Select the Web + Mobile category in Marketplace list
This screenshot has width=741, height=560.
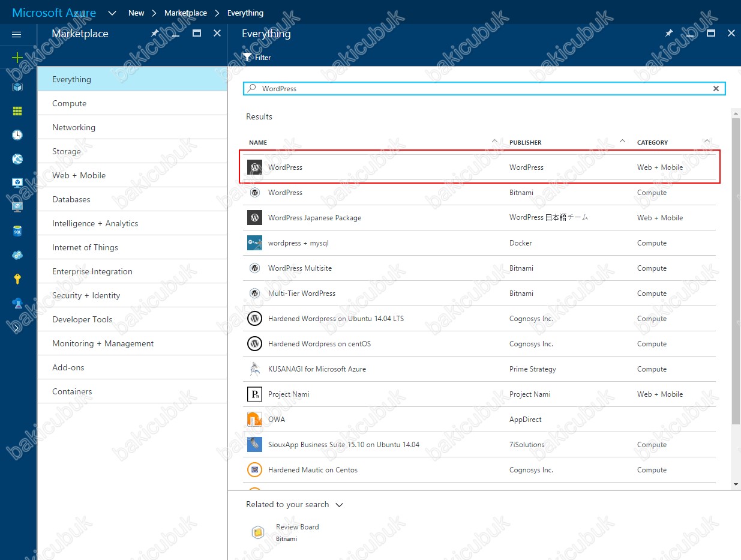coord(132,175)
